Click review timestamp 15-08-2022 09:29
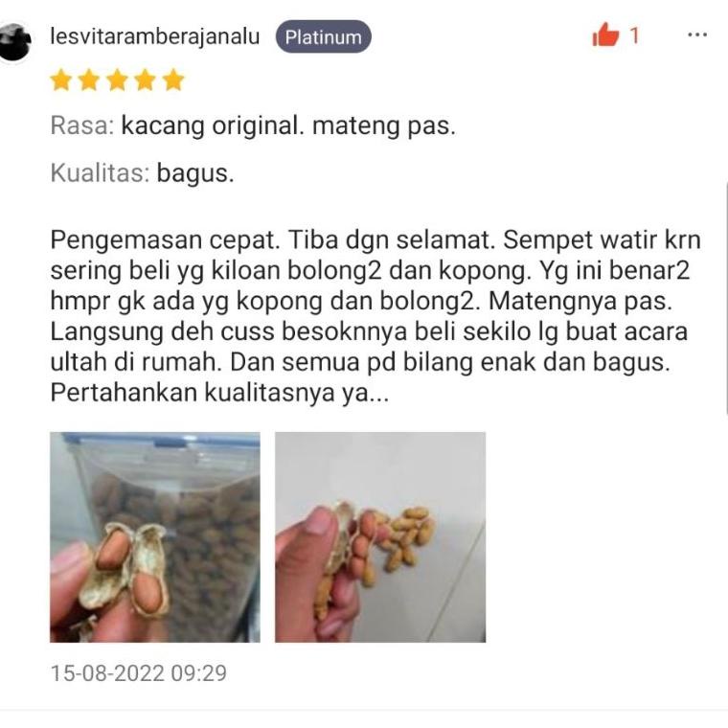The image size is (728, 728). [138, 673]
